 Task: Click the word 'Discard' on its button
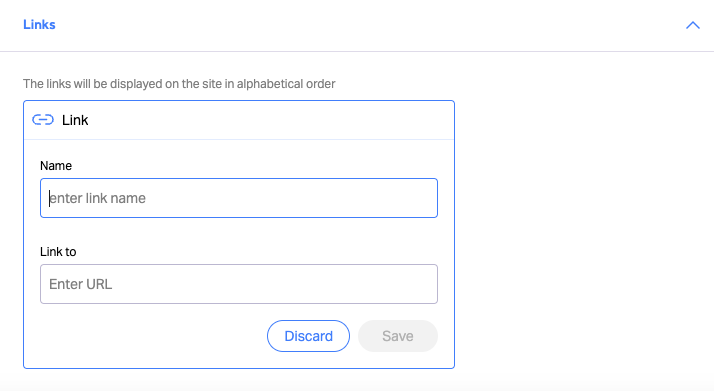coord(308,336)
